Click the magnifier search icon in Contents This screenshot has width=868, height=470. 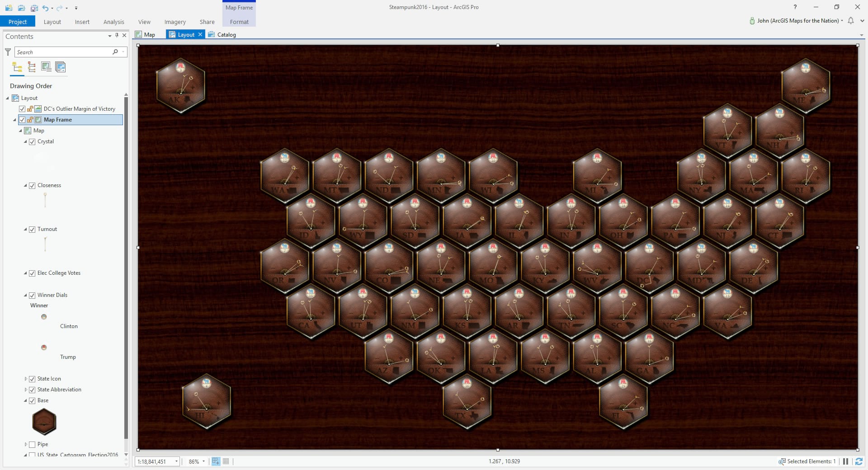(115, 52)
